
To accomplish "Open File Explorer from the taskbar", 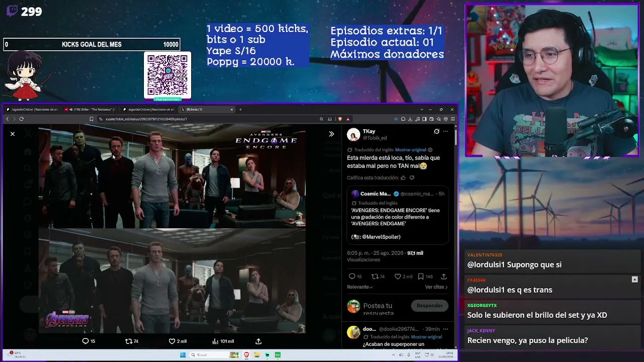I will click(x=257, y=355).
